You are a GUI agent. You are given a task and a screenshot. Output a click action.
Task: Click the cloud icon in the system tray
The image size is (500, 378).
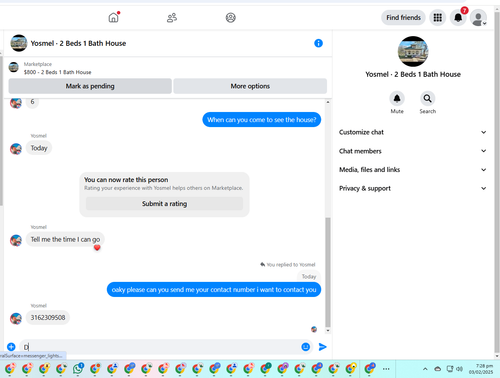coord(438,369)
